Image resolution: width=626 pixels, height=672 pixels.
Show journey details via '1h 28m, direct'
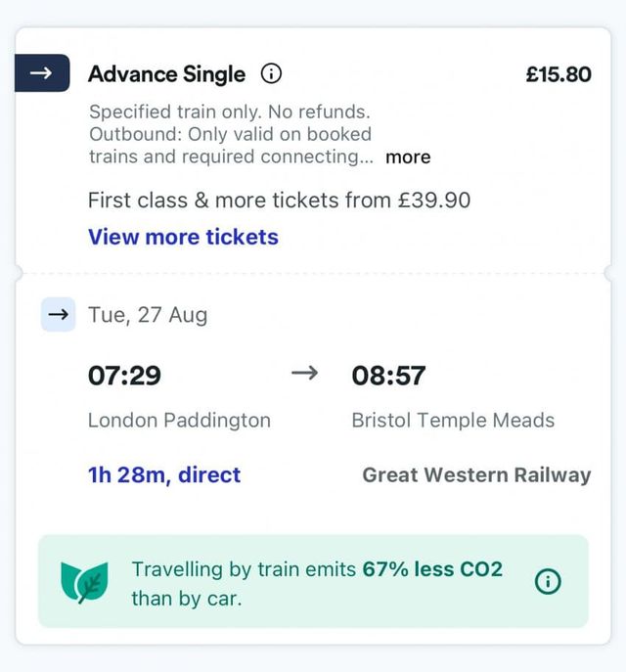coord(164,475)
